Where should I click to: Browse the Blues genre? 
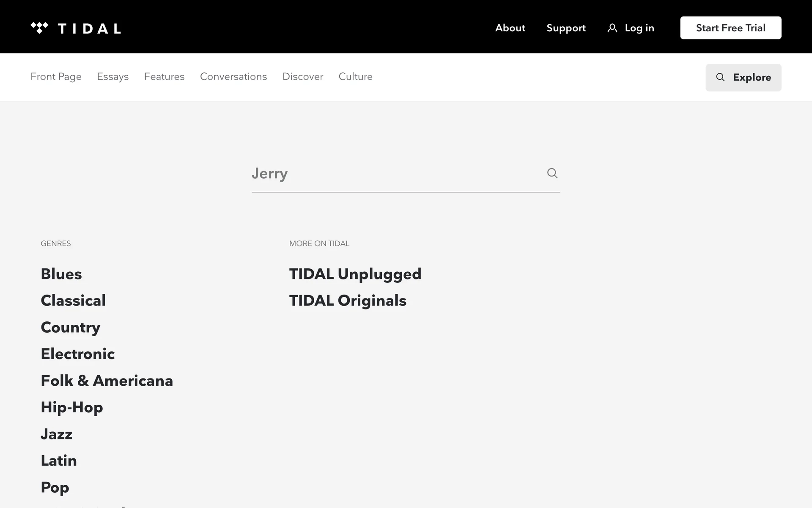tap(61, 274)
